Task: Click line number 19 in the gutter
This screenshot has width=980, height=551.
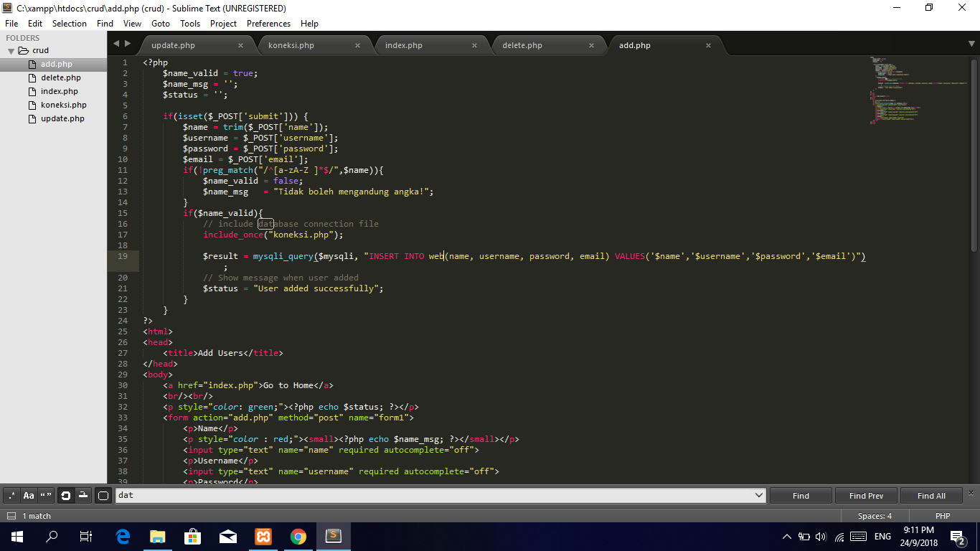Action: coord(123,256)
